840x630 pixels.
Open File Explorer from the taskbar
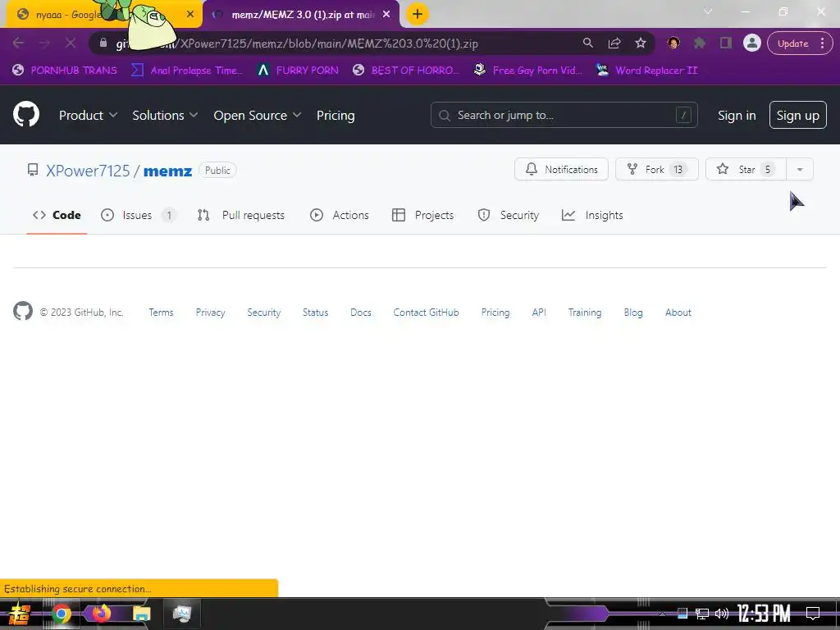coord(142,614)
